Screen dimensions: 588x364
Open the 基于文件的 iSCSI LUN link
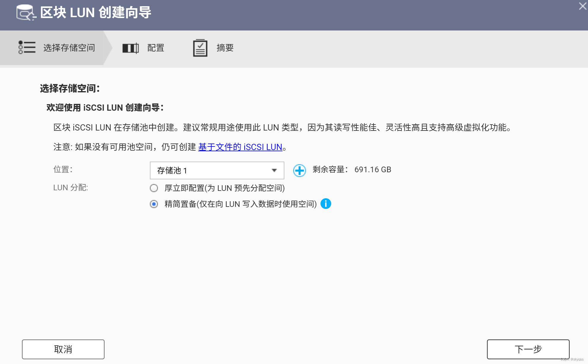click(240, 147)
